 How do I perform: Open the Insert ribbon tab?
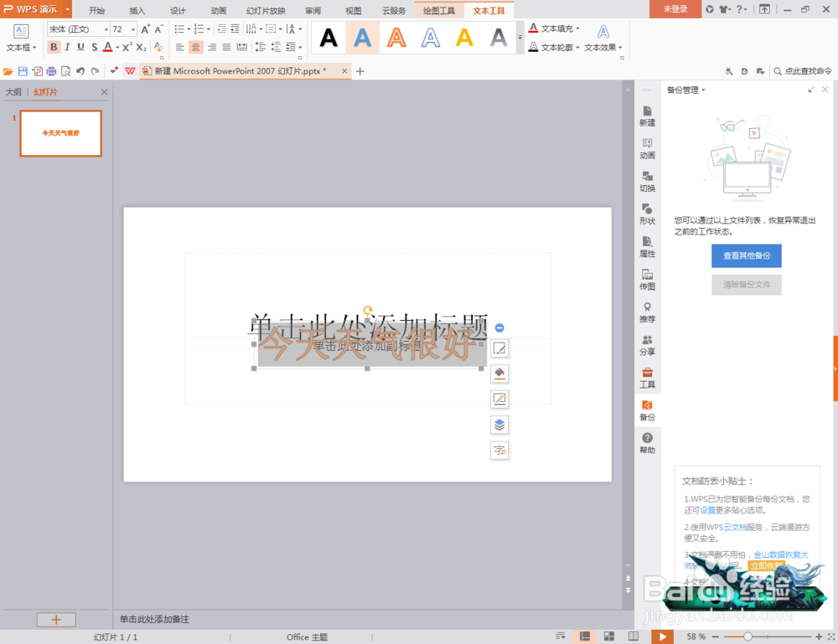point(137,10)
